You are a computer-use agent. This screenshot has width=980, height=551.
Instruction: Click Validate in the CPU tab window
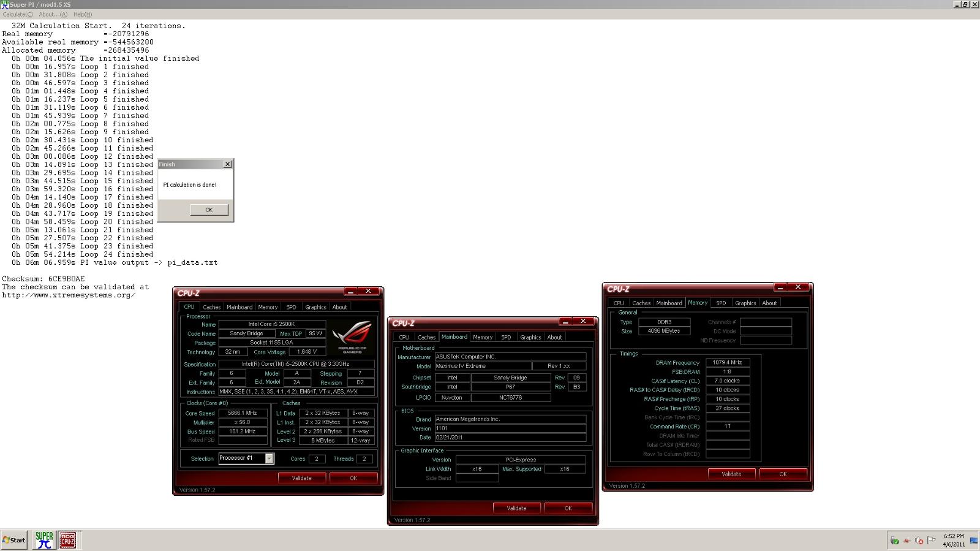pyautogui.click(x=301, y=478)
